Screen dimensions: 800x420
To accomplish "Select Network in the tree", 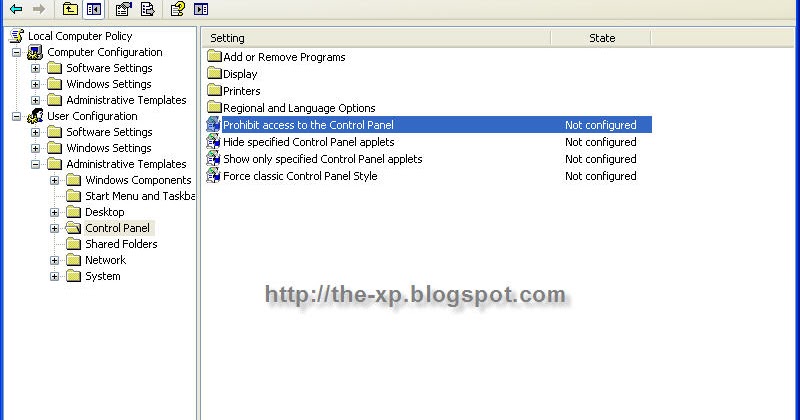I will tap(106, 260).
